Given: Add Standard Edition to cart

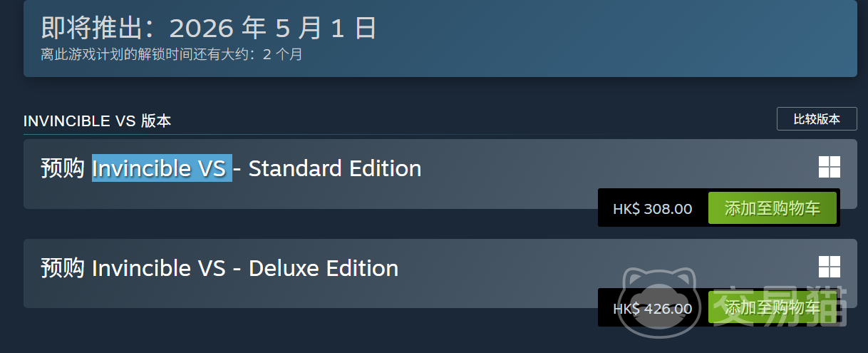Looking at the screenshot, I should click(772, 208).
